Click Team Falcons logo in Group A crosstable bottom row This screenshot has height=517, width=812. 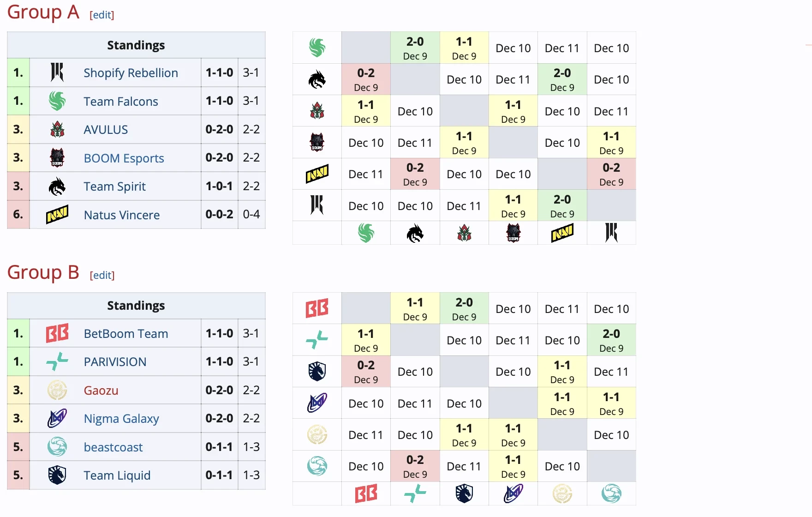pos(366,233)
